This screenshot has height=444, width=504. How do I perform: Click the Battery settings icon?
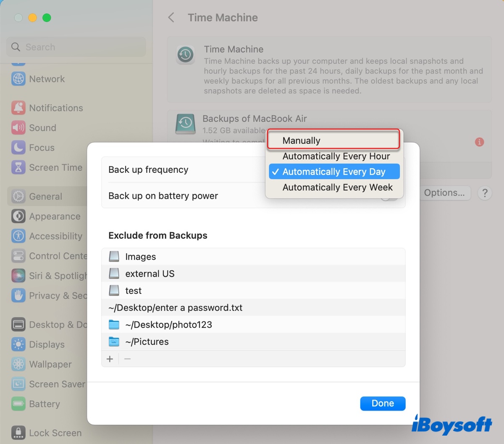click(18, 404)
